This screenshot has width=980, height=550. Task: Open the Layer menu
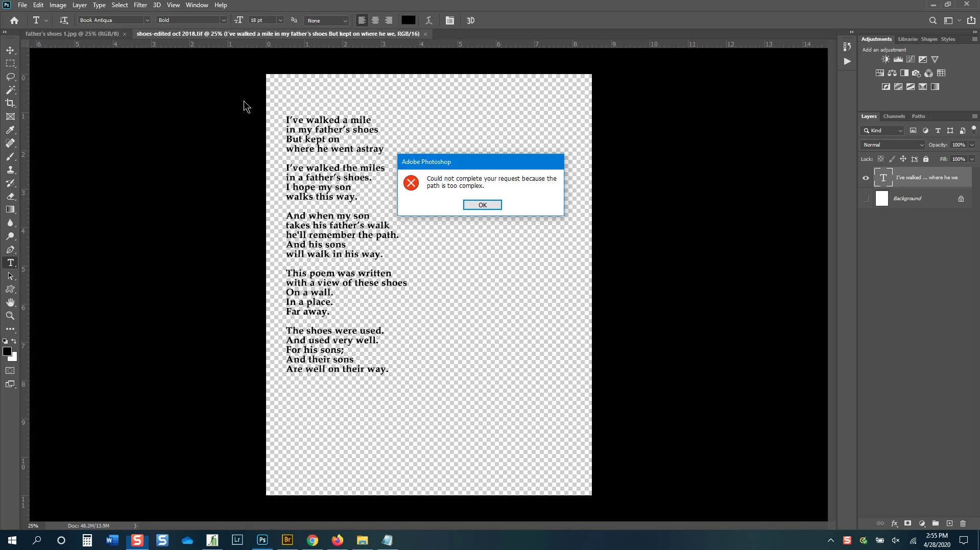pyautogui.click(x=79, y=5)
